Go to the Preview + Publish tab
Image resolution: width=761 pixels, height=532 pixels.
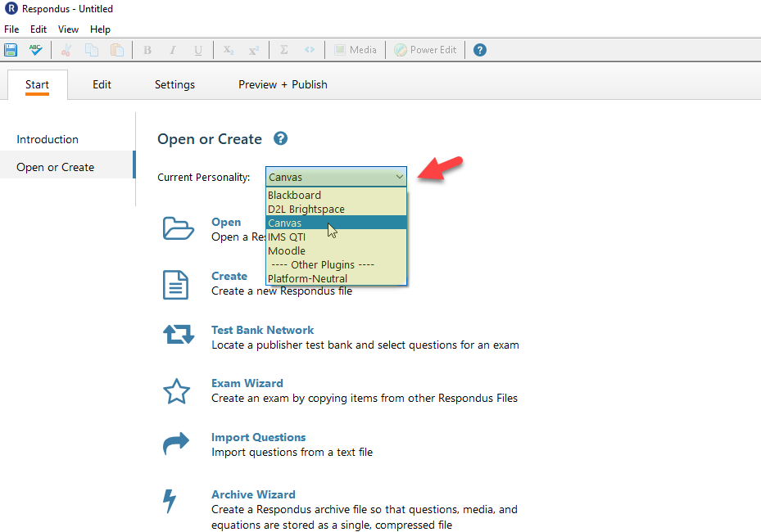283,84
